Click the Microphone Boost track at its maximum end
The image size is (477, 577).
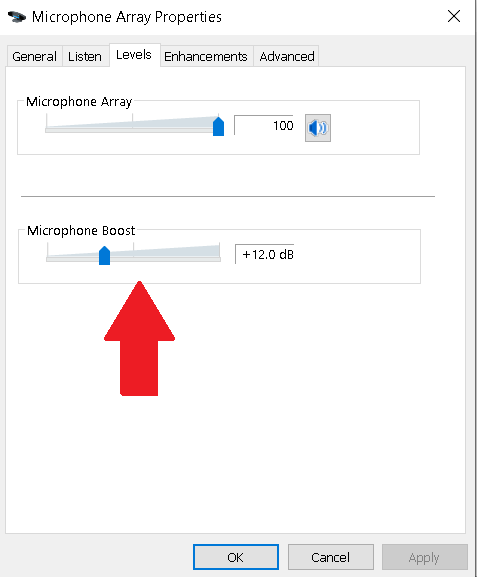pos(219,259)
